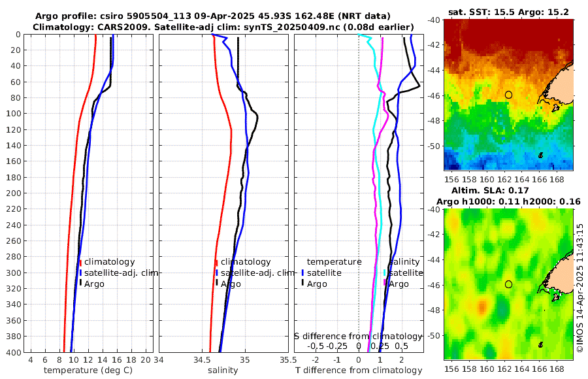The image size is (588, 379).
Task: Click 'Argo' legend text in the temperature panel
Action: [94, 284]
